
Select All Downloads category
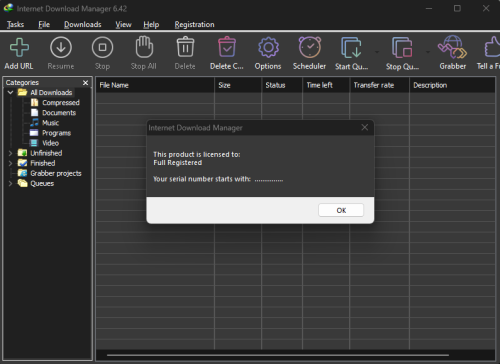[51, 92]
